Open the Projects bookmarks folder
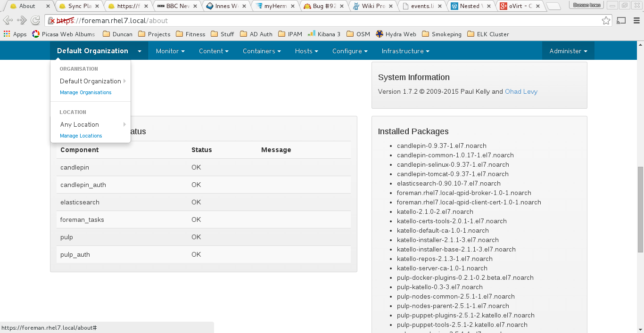Image resolution: width=644 pixels, height=333 pixels. 154,34
